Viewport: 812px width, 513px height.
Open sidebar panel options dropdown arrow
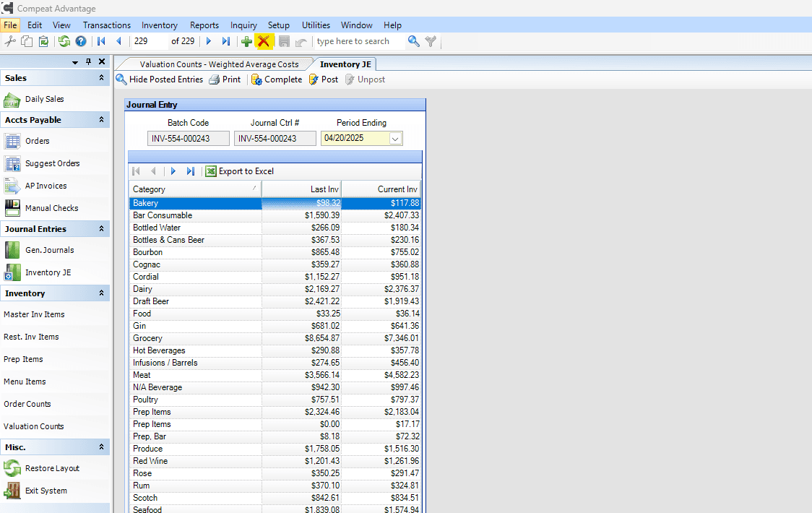tap(75, 62)
